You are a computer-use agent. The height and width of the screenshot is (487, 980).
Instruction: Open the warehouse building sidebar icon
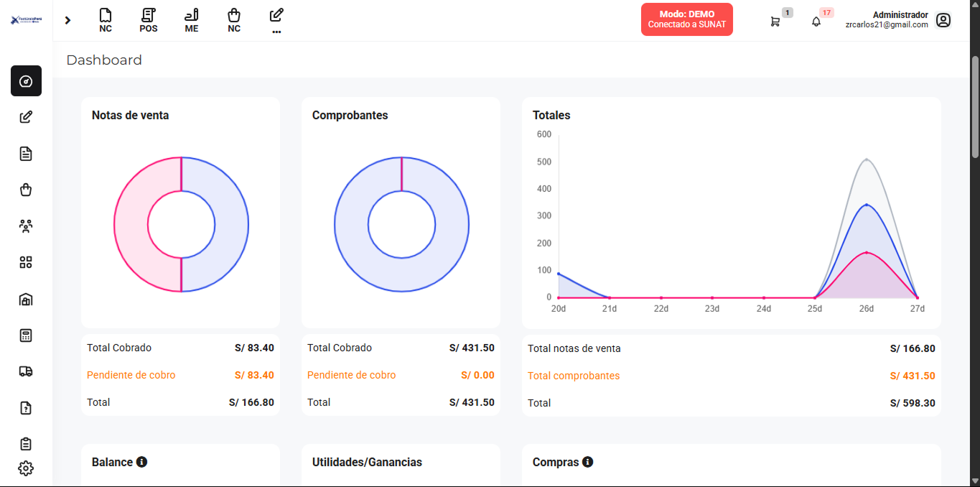(26, 300)
